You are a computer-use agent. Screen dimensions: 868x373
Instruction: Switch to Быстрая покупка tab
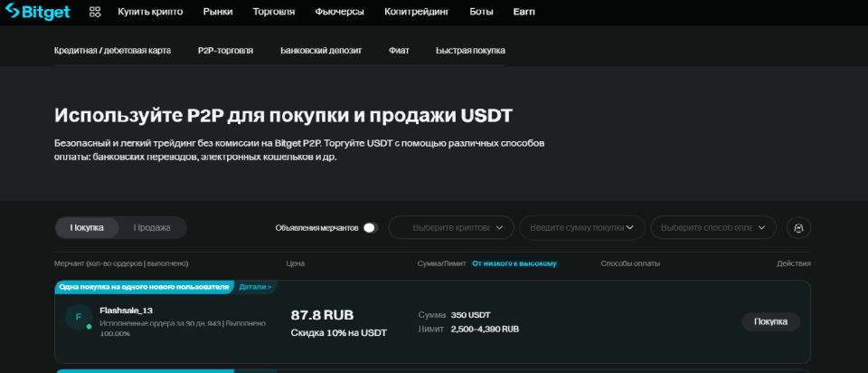click(x=470, y=51)
